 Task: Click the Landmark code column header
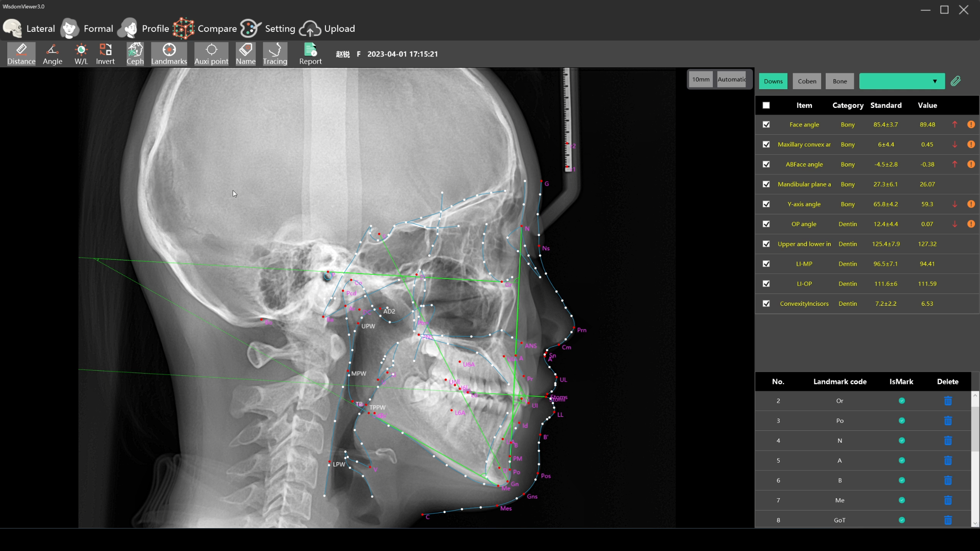pos(840,382)
